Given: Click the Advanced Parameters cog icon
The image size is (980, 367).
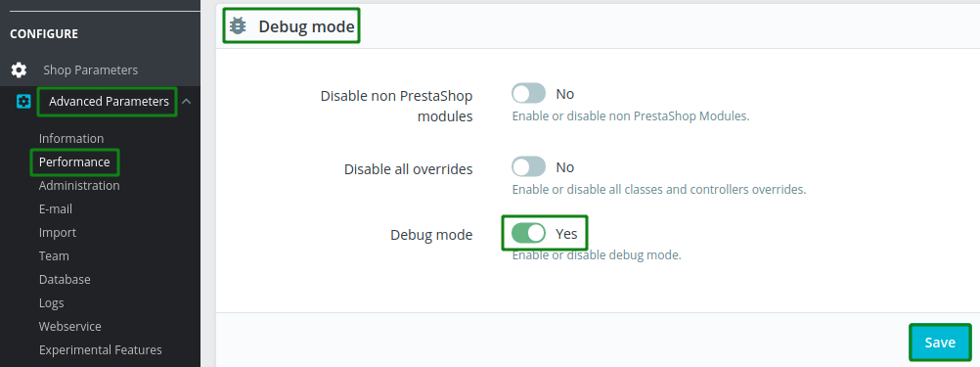Looking at the screenshot, I should (23, 101).
